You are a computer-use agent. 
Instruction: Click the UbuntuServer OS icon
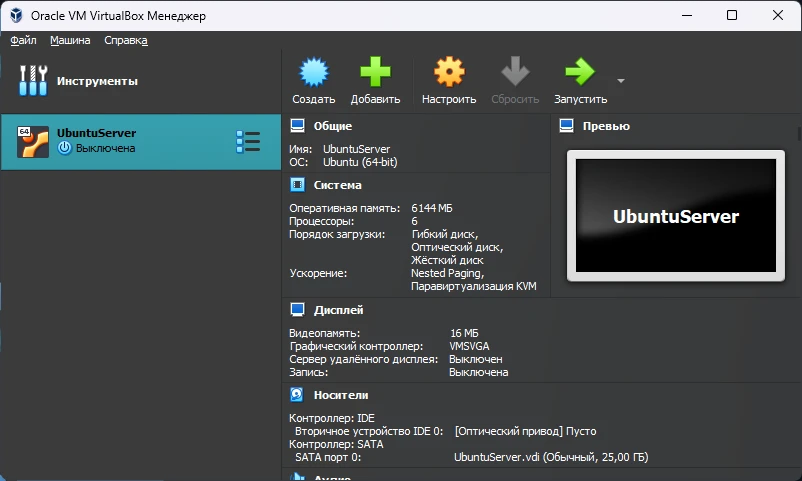point(33,142)
